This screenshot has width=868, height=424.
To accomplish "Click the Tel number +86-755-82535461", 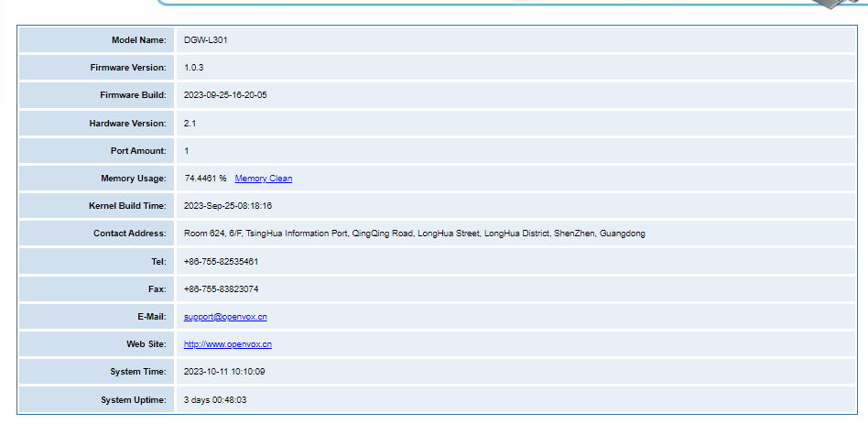I will (221, 261).
